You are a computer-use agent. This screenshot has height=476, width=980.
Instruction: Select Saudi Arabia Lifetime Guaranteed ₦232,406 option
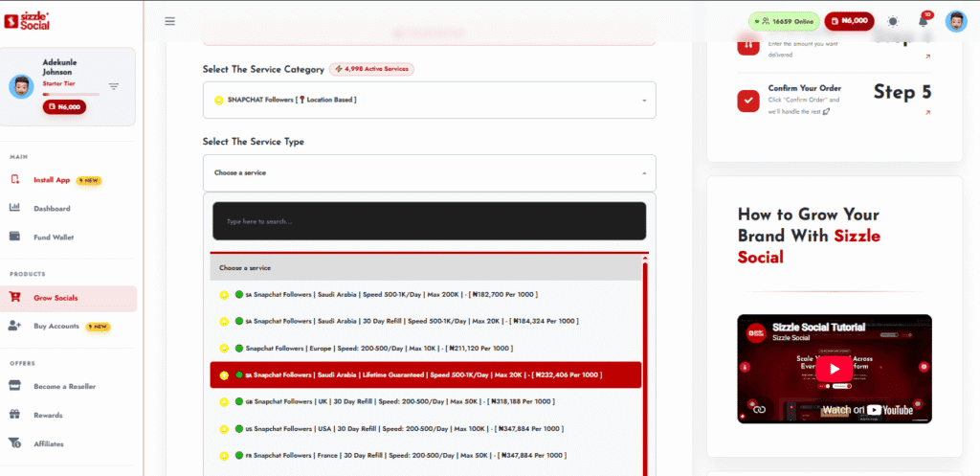[x=426, y=374]
